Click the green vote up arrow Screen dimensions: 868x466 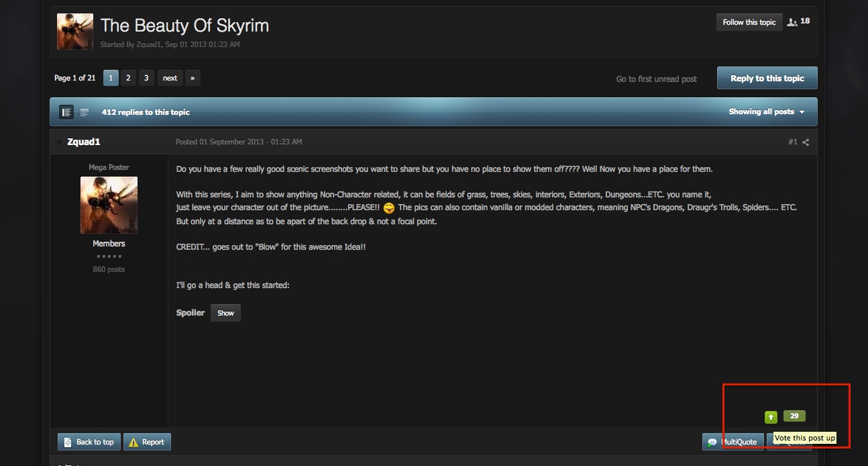coord(771,417)
